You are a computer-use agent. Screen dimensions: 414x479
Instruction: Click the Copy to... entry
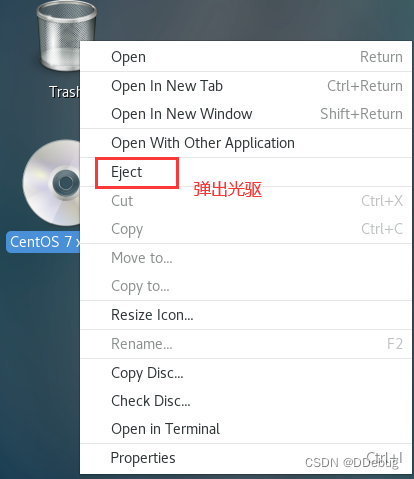(x=246, y=286)
